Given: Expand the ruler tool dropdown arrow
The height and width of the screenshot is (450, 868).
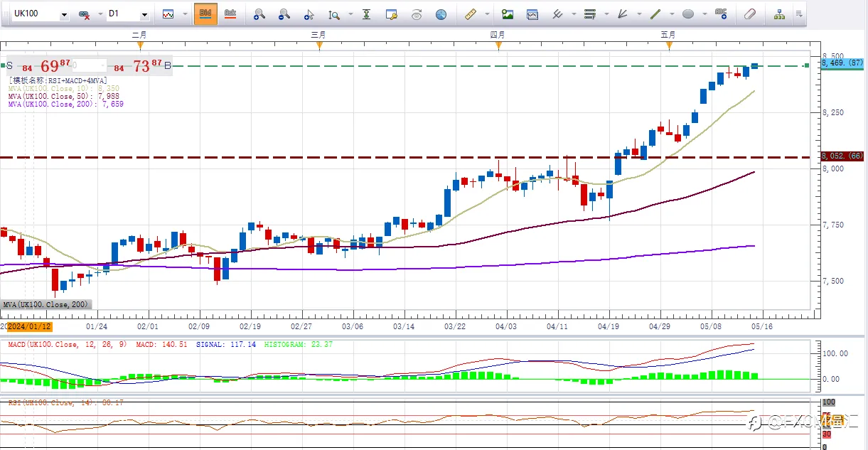Looking at the screenshot, I should pyautogui.click(x=487, y=15).
